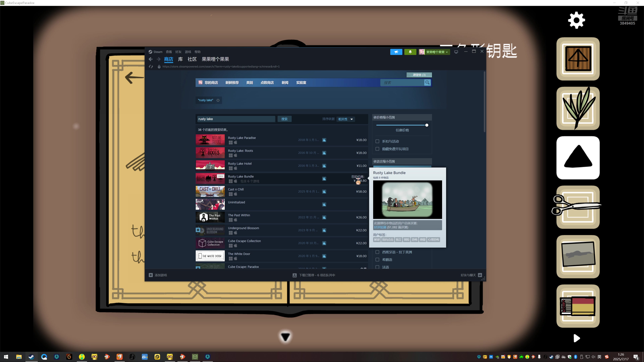
Task: Check the Greek language filter
Action: [377, 260]
